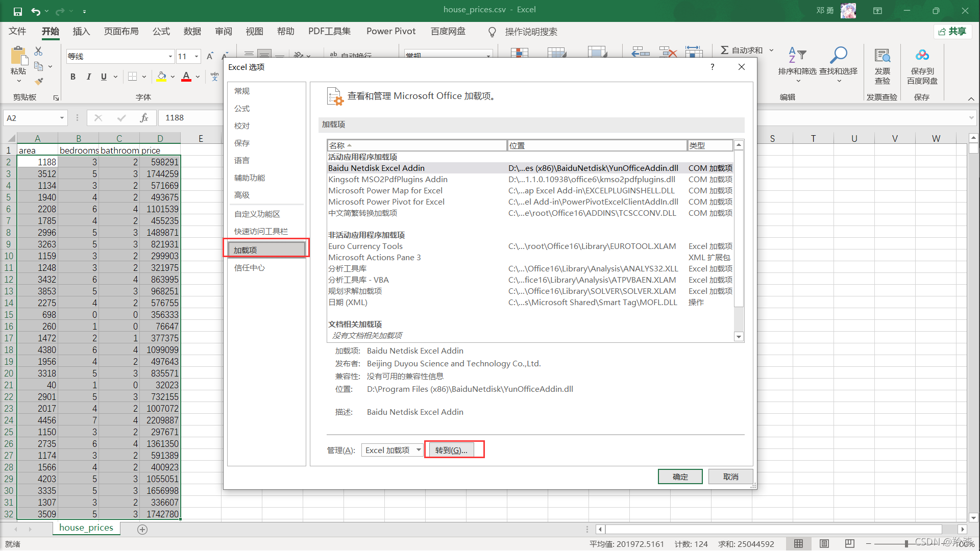980x551 pixels.
Task: Collapse the ribbon chevron
Action: (x=971, y=98)
